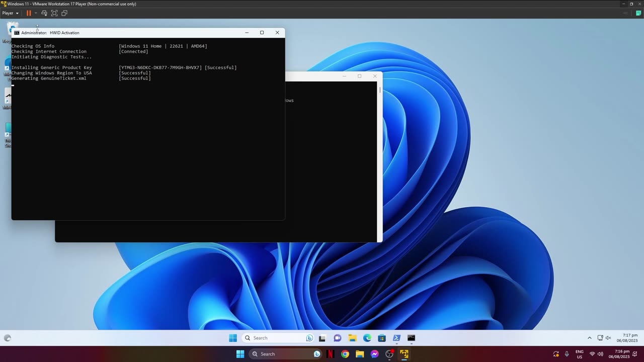Click the generic product key text
Image resolution: width=644 pixels, height=362 pixels.
click(160, 67)
